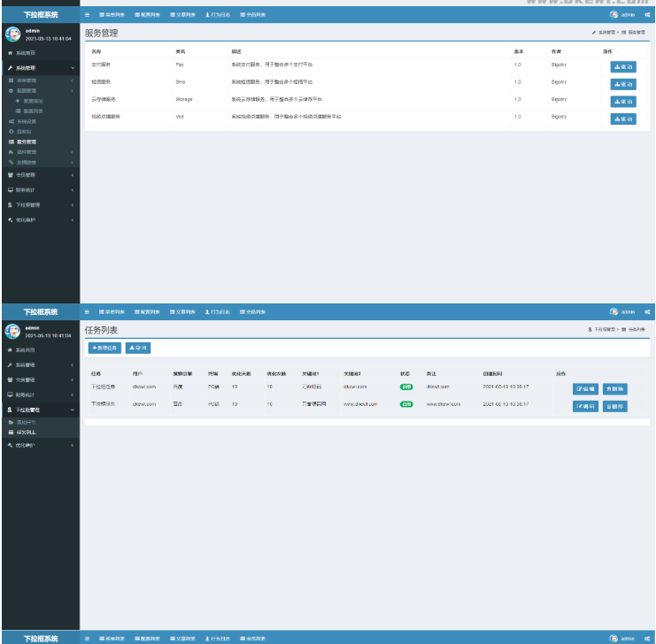Click the 新增任务 button

[105, 349]
